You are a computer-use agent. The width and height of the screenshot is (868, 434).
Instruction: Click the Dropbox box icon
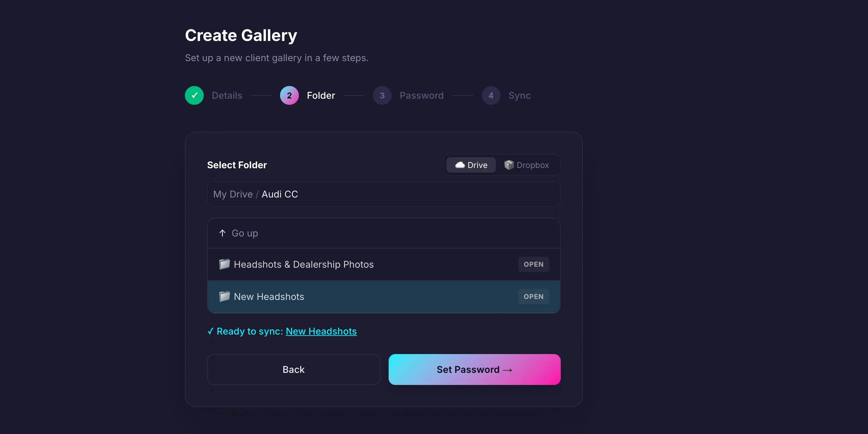[x=509, y=165]
